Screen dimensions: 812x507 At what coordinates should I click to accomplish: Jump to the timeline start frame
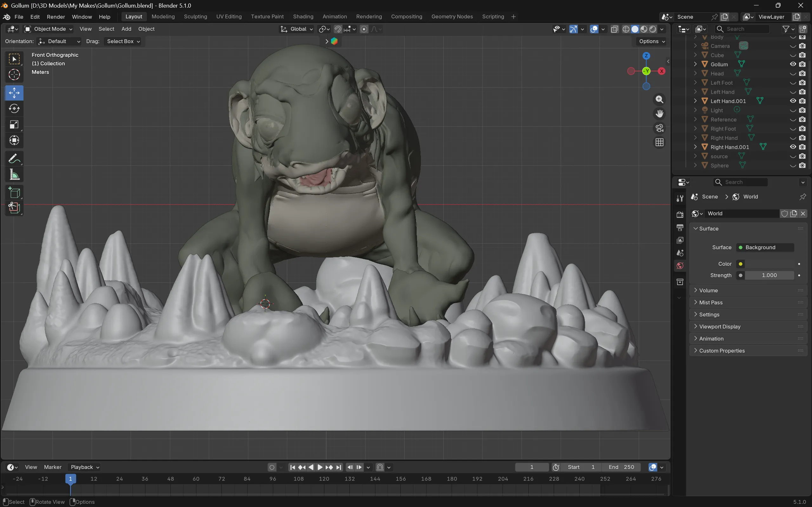click(292, 467)
